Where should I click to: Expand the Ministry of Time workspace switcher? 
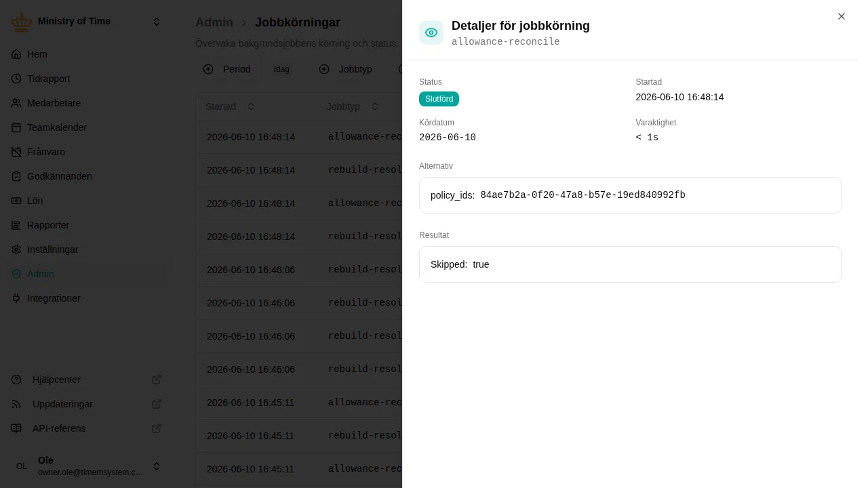[157, 22]
